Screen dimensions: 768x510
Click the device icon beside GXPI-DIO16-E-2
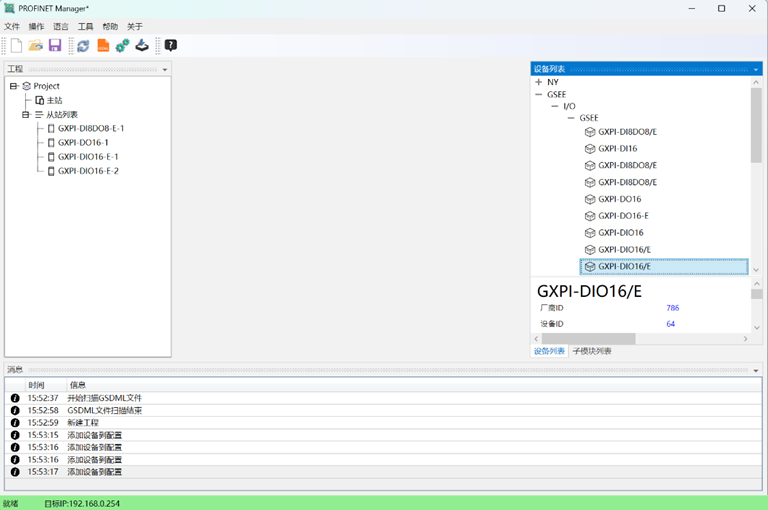click(51, 171)
